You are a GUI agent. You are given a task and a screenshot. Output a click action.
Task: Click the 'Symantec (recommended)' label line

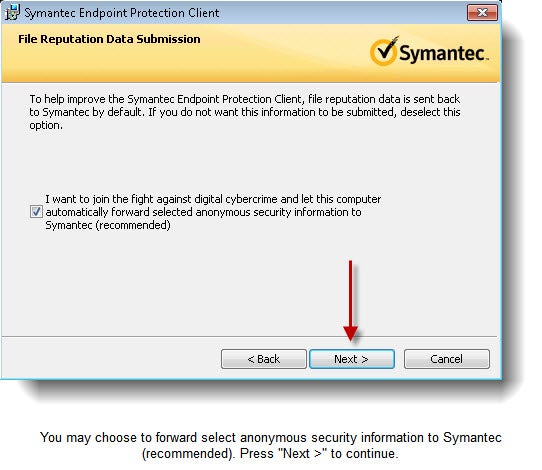[108, 225]
